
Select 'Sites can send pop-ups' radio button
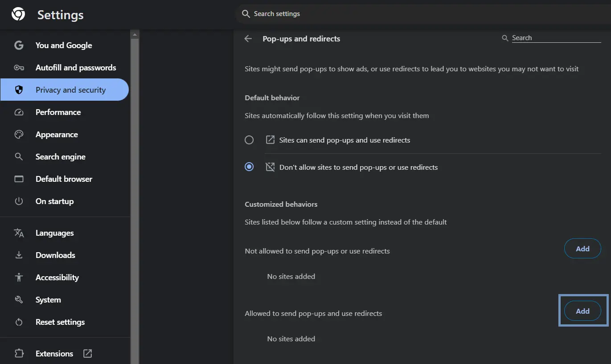click(x=249, y=140)
